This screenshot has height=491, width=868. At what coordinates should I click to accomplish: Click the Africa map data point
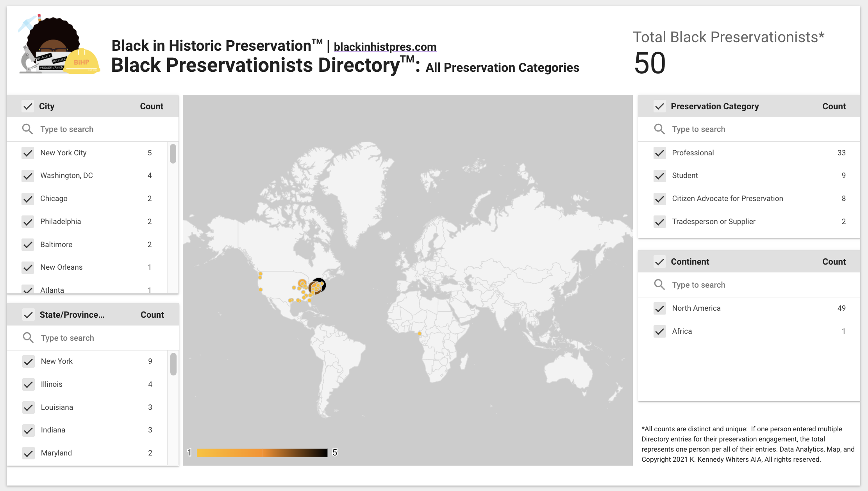pos(420,333)
